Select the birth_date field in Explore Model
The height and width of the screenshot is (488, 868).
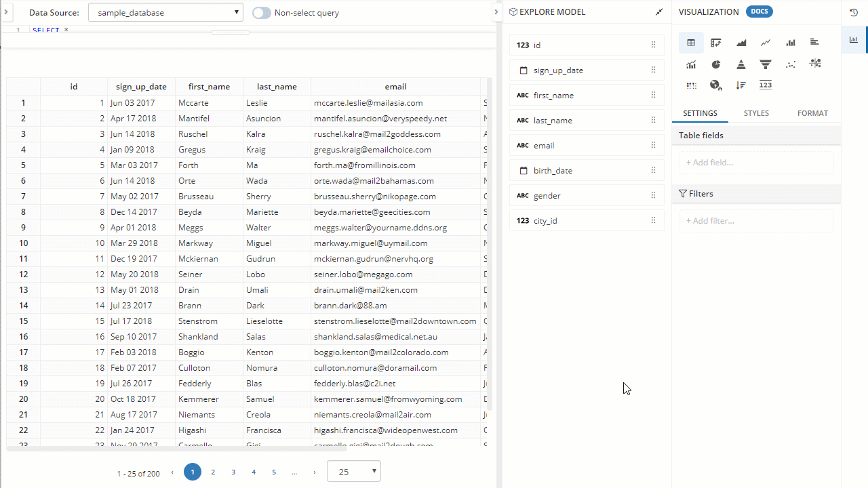click(587, 170)
